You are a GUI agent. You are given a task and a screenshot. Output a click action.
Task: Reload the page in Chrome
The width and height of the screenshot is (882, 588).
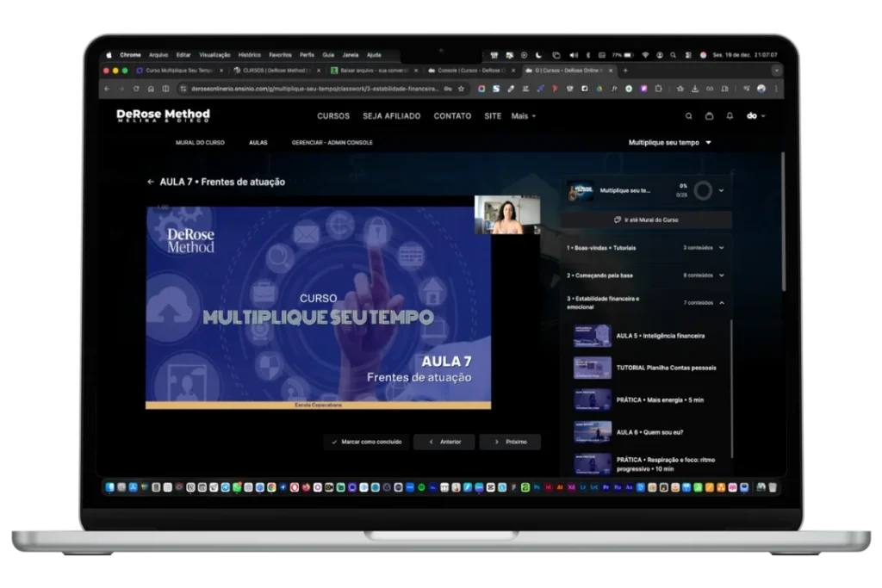click(136, 89)
